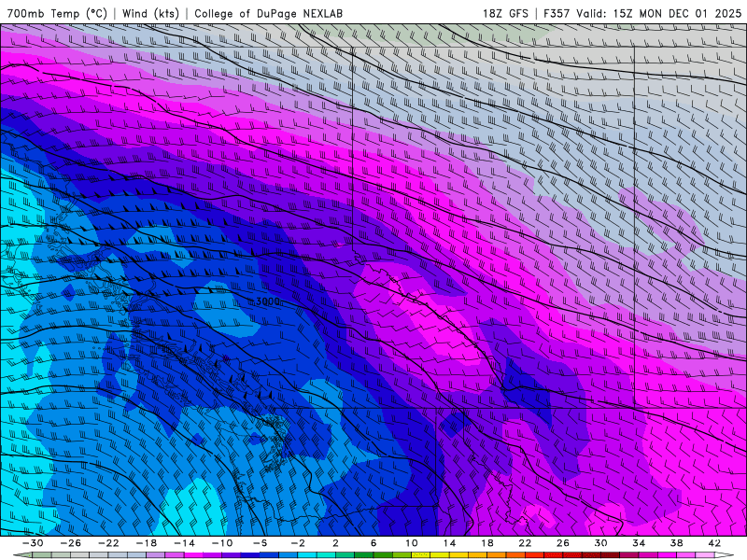This screenshot has width=747, height=560.
Task: Click the 26 colorbar label
Action: click(x=563, y=543)
